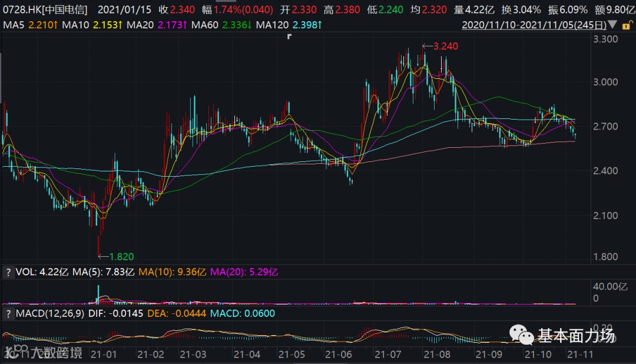
Task: Click the 21-05 date axis label
Action: [x=291, y=354]
